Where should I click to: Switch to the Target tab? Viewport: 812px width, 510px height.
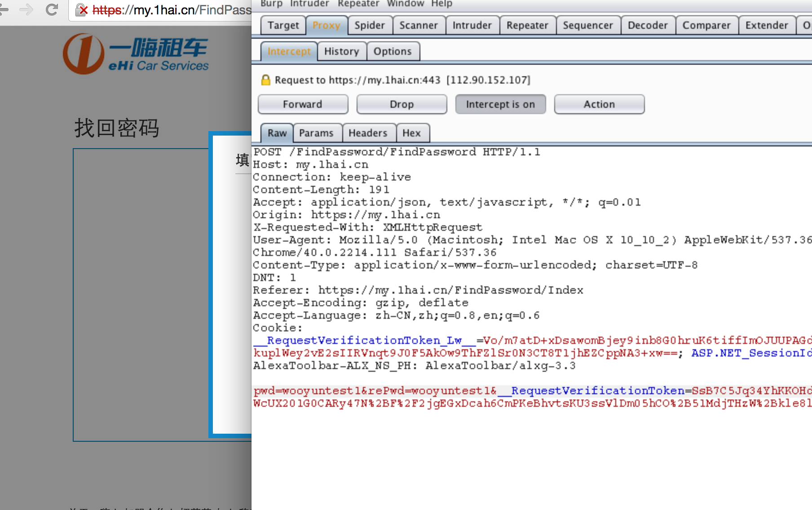pyautogui.click(x=283, y=25)
